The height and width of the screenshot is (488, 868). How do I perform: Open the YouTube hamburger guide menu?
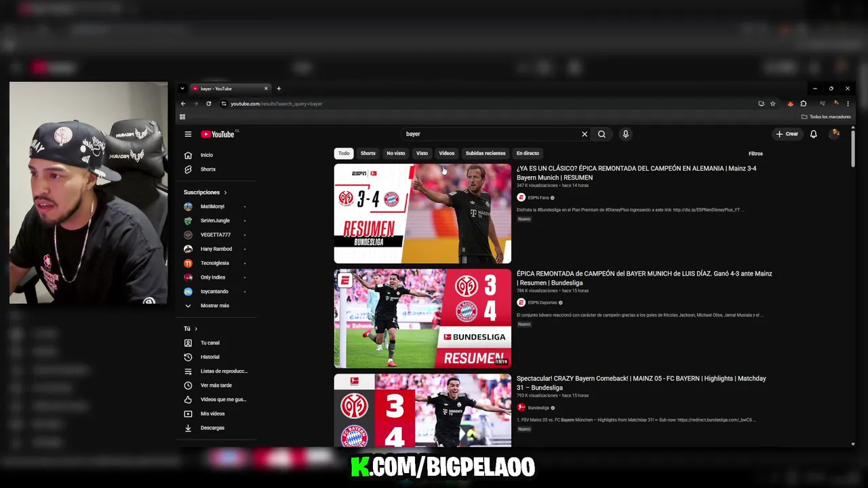coord(188,134)
